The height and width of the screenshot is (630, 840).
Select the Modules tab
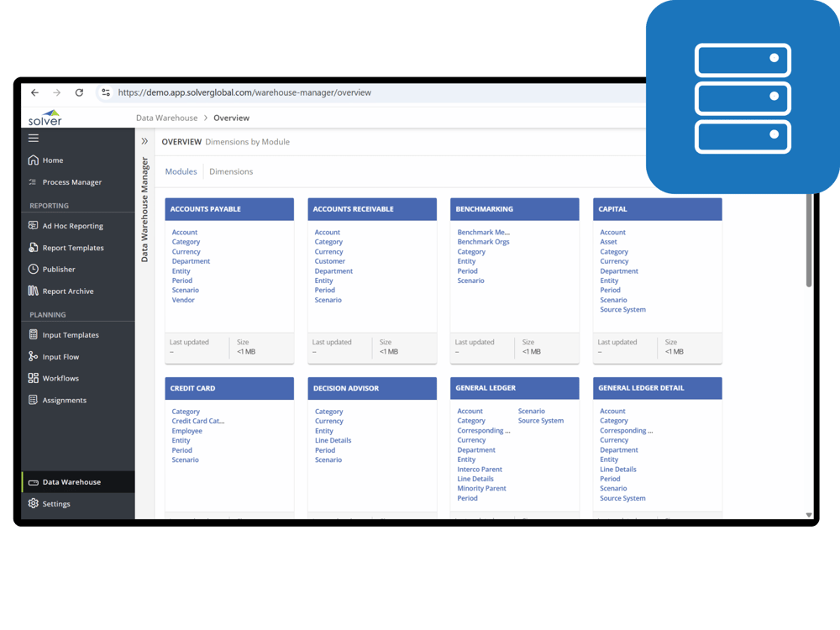[x=181, y=171]
